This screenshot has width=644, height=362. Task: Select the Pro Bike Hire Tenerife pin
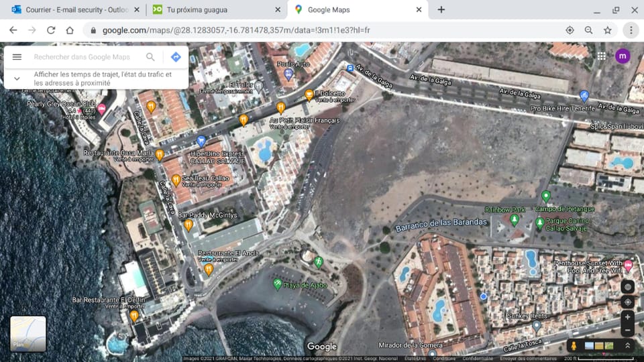click(584, 96)
